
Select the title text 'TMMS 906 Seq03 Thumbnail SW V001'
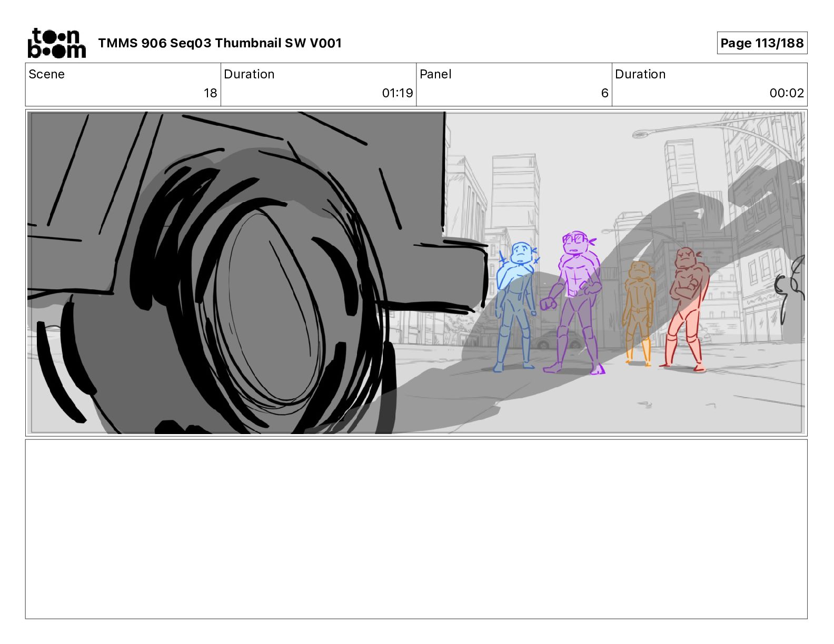(220, 43)
